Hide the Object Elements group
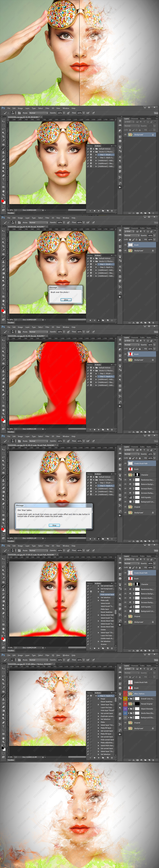 (x=126, y=709)
